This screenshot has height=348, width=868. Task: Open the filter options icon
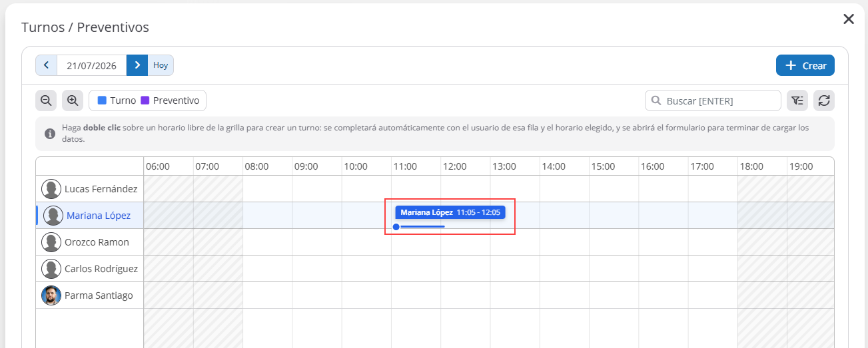[797, 100]
